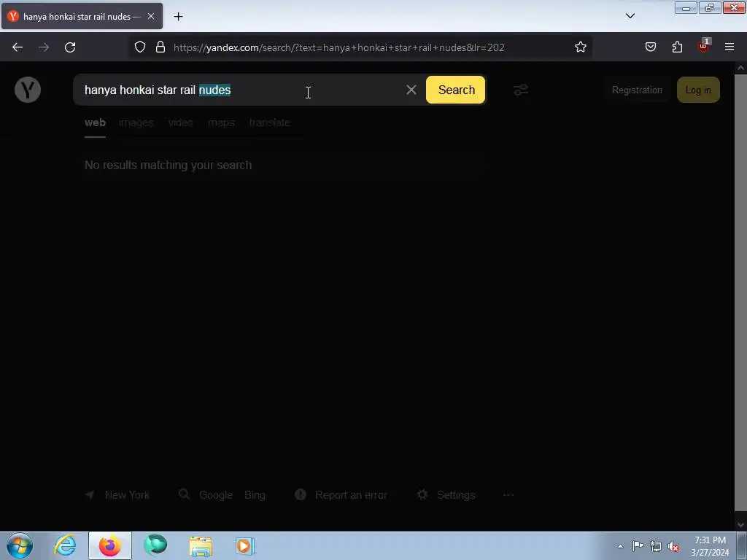Select the hanya honkai star rail browser tab

pyautogui.click(x=82, y=16)
